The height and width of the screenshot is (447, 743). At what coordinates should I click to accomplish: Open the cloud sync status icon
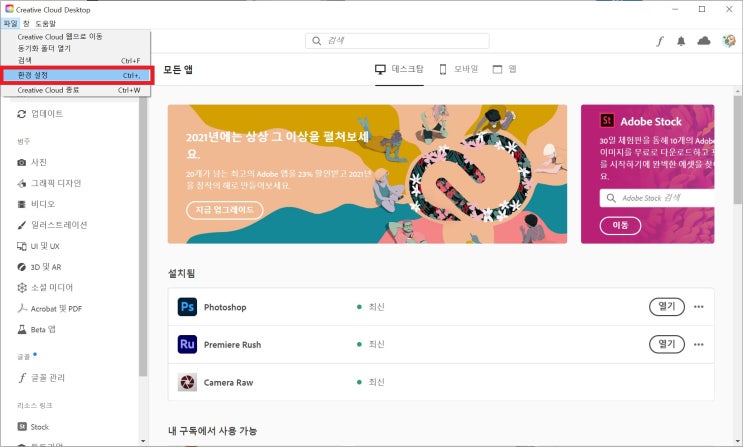(704, 41)
